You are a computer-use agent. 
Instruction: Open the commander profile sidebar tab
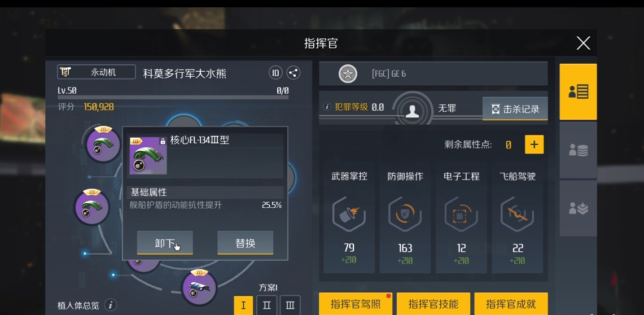pos(578,91)
